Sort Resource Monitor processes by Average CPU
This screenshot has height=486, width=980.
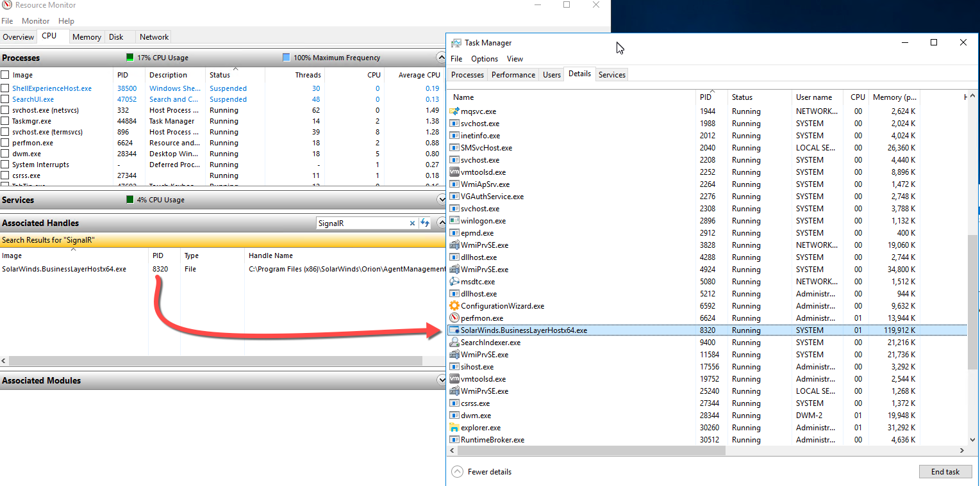tap(414, 75)
